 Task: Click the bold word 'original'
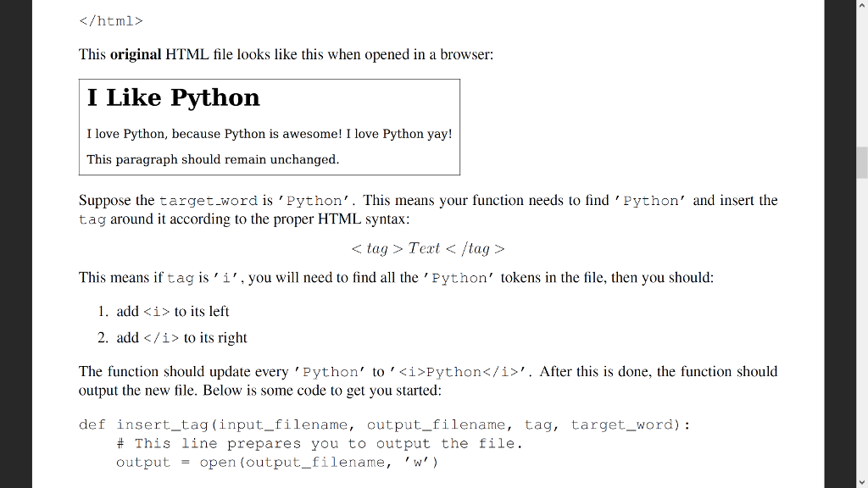click(x=135, y=54)
